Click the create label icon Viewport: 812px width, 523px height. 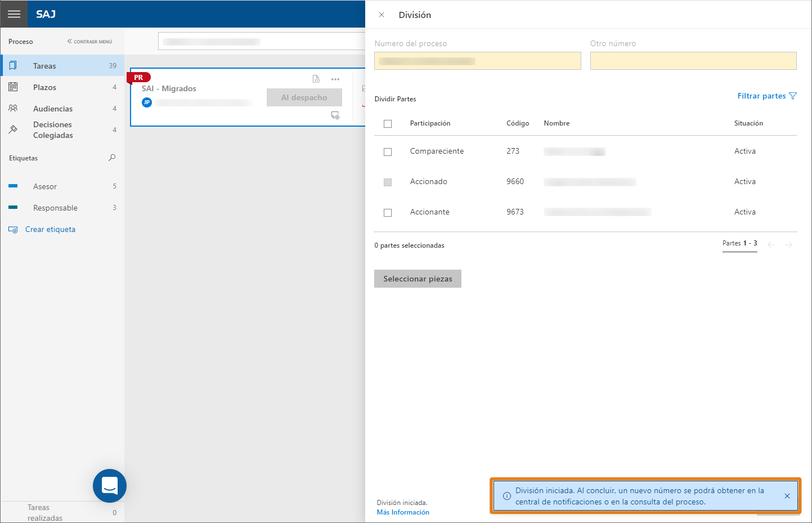[x=13, y=230]
